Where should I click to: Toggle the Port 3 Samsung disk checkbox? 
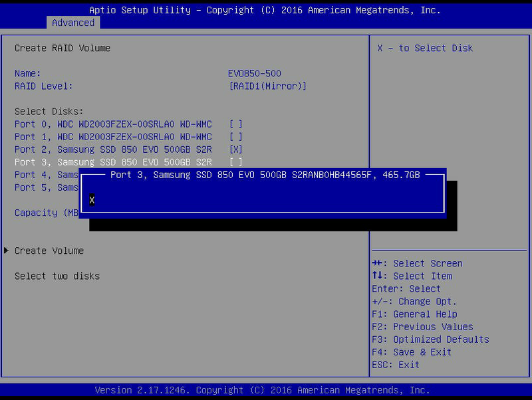[x=236, y=162]
